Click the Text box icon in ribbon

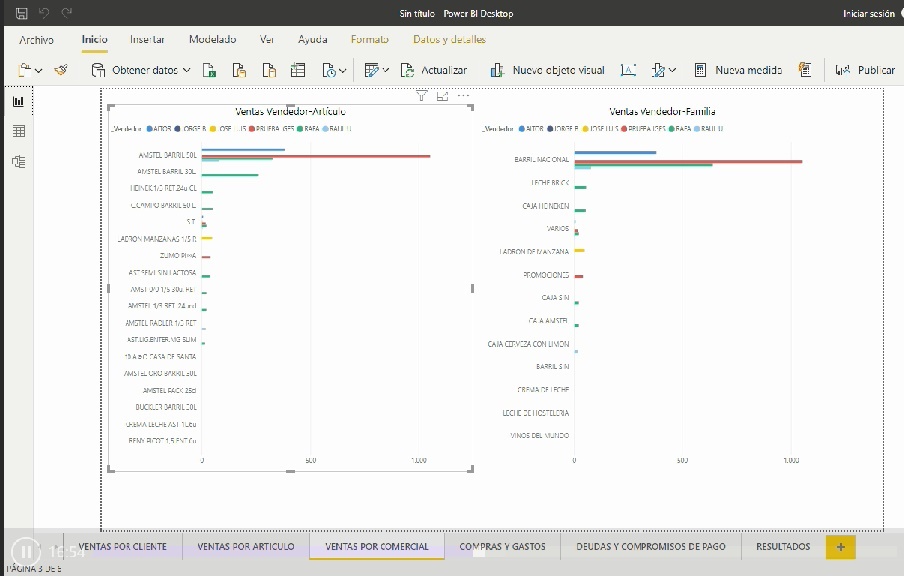pos(628,70)
